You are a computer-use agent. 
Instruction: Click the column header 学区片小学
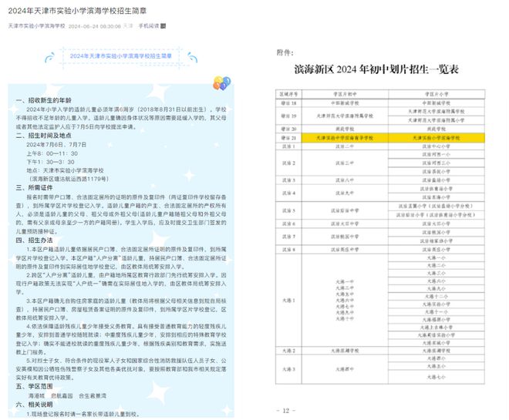[437, 94]
